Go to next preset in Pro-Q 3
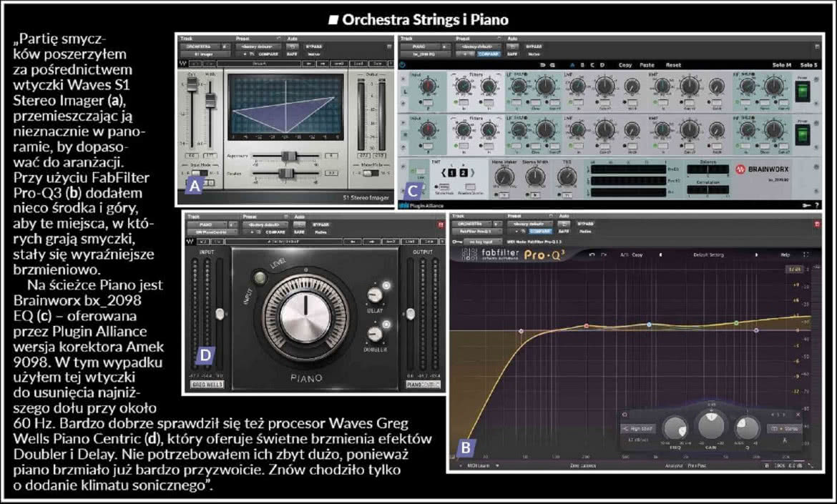 point(756,255)
